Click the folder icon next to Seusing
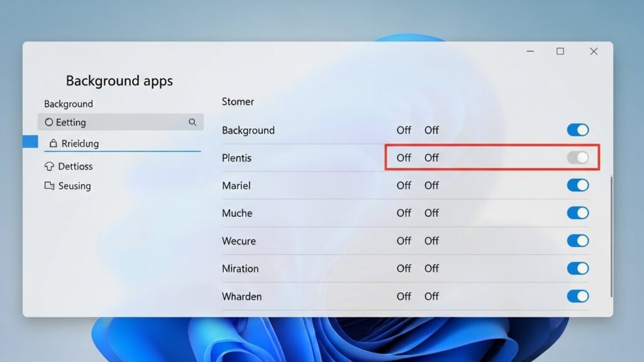Screen dimensions: 644x362 coord(49,186)
